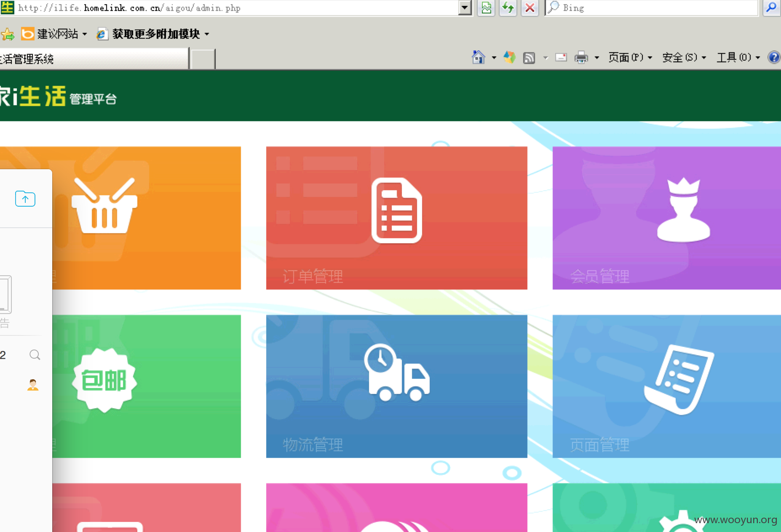The height and width of the screenshot is (532, 781).
Task: Expand the address bar URL dropdown
Action: pos(465,8)
